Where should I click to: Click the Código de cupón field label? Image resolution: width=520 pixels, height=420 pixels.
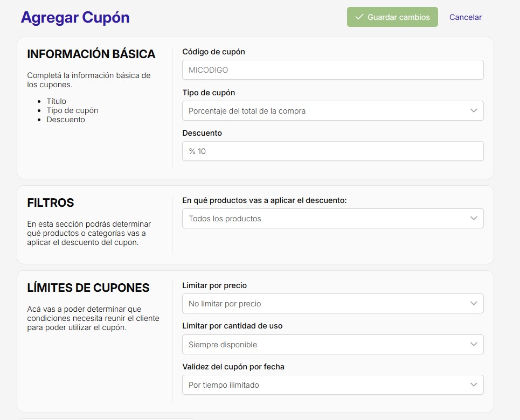point(213,52)
